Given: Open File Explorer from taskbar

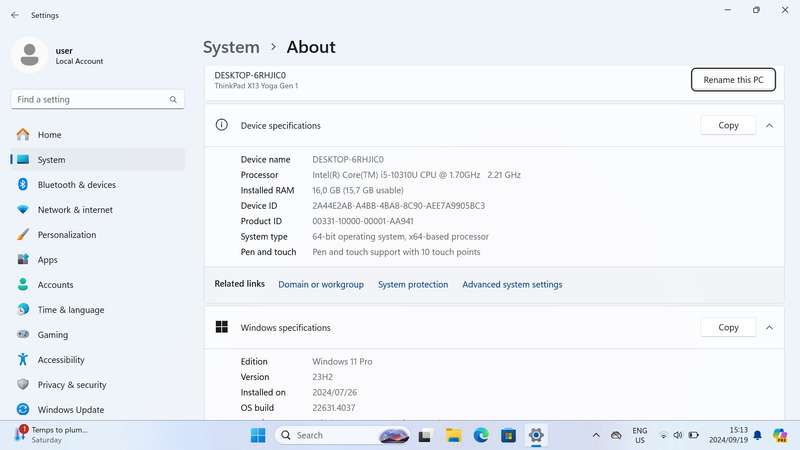Looking at the screenshot, I should 453,435.
